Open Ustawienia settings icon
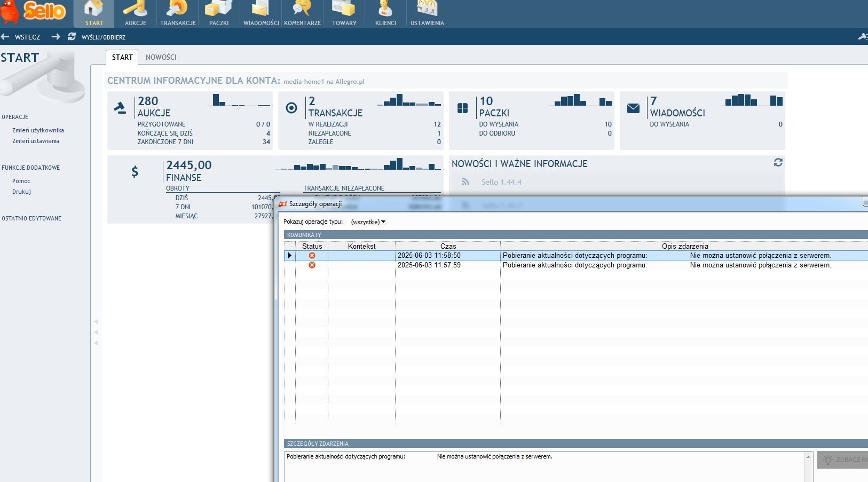 (x=427, y=13)
